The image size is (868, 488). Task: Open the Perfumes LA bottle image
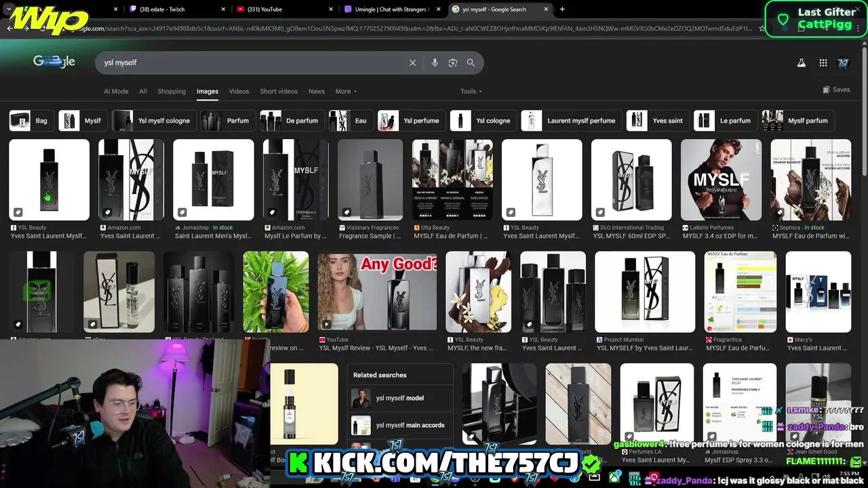(657, 404)
